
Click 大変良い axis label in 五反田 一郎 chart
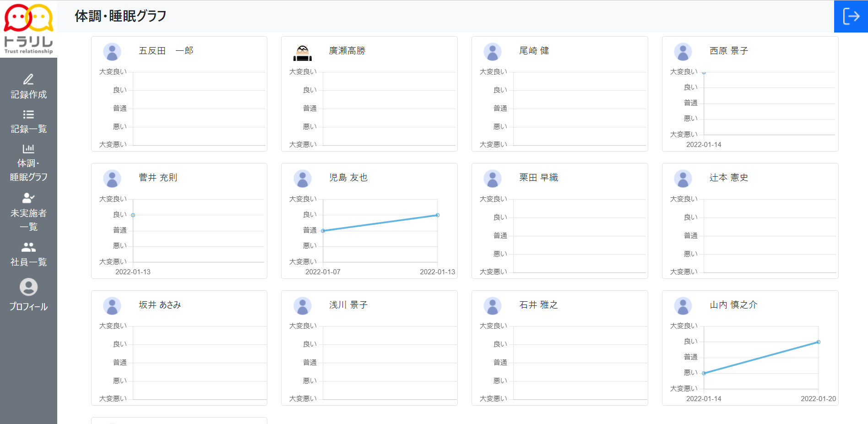pos(113,72)
